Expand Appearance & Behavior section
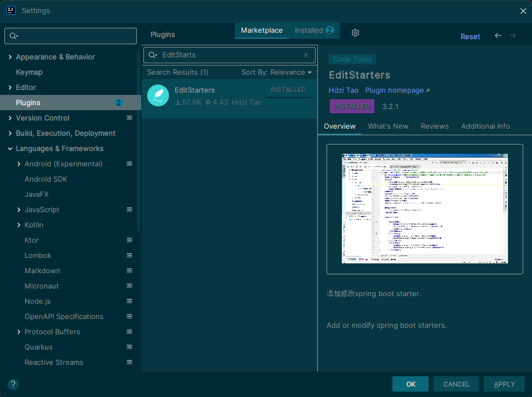The height and width of the screenshot is (397, 532). 10,57
